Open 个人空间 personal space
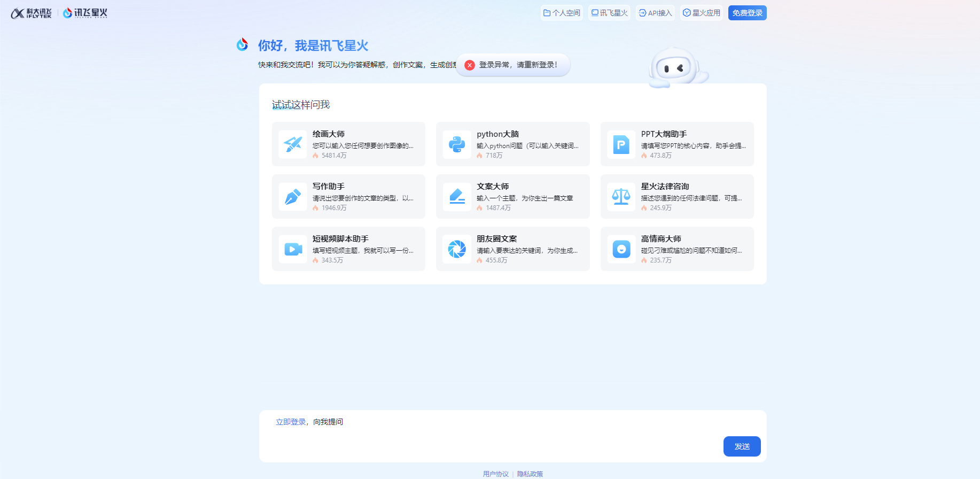 point(562,13)
